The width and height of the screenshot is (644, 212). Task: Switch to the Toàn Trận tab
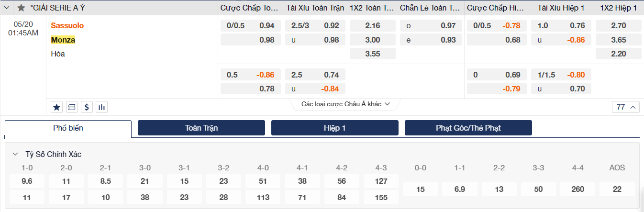click(x=201, y=128)
